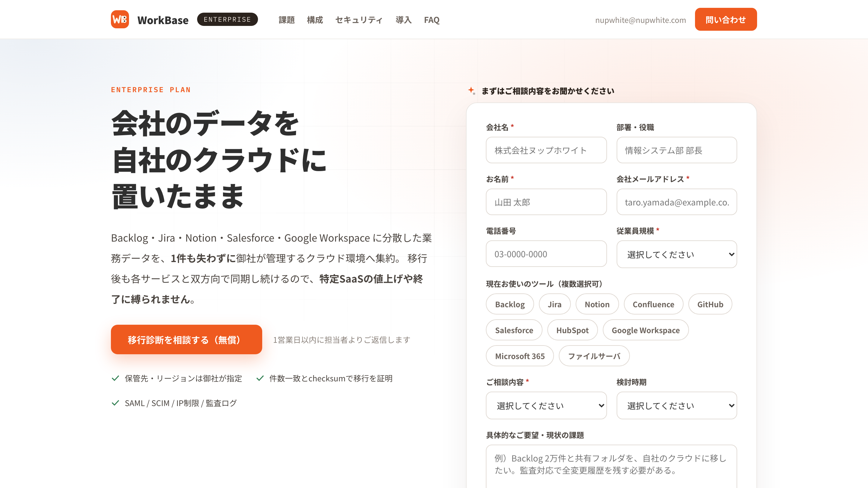Toggle the Notion tool chip
This screenshot has height=488, width=868.
597,304
